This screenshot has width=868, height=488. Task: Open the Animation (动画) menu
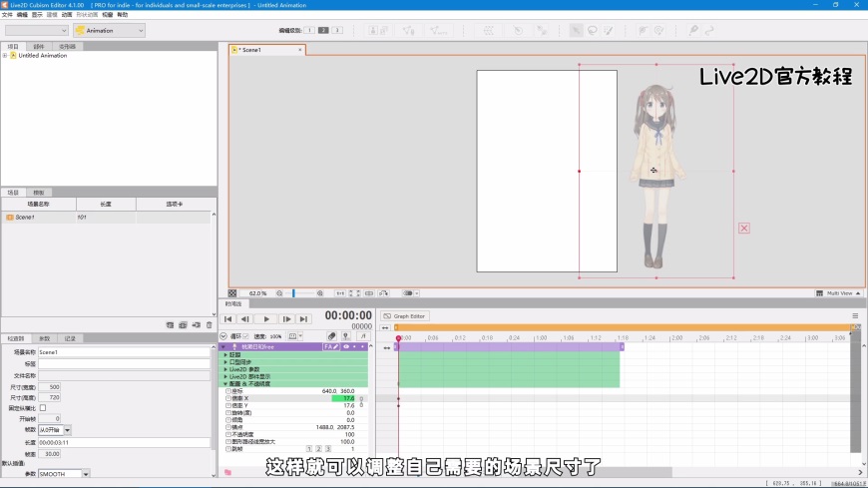pos(67,15)
